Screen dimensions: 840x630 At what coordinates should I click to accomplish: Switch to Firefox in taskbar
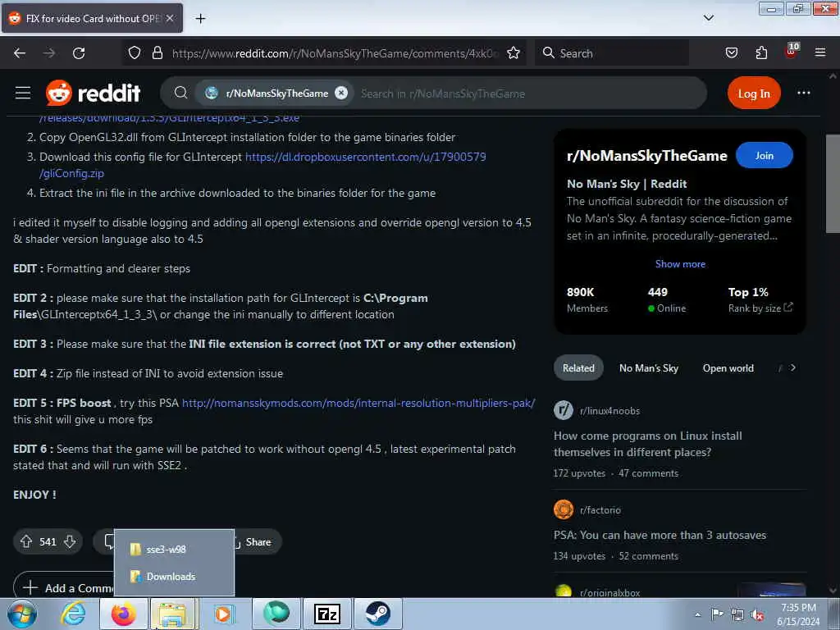pyautogui.click(x=123, y=614)
